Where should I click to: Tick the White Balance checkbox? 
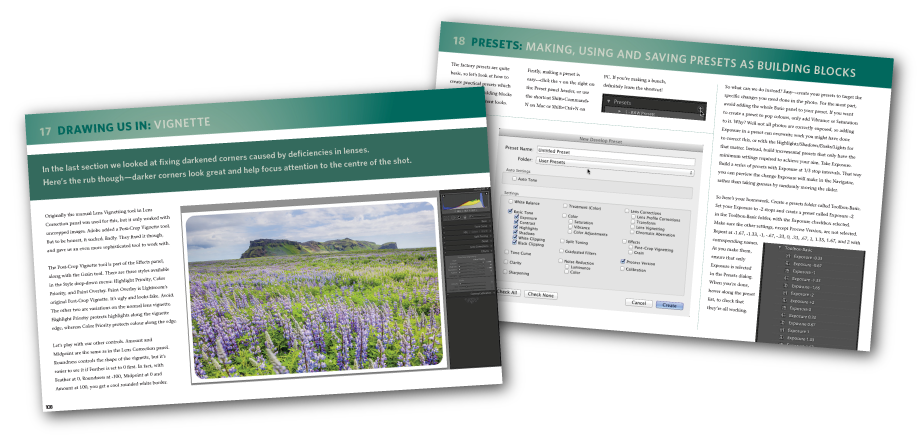(x=511, y=201)
